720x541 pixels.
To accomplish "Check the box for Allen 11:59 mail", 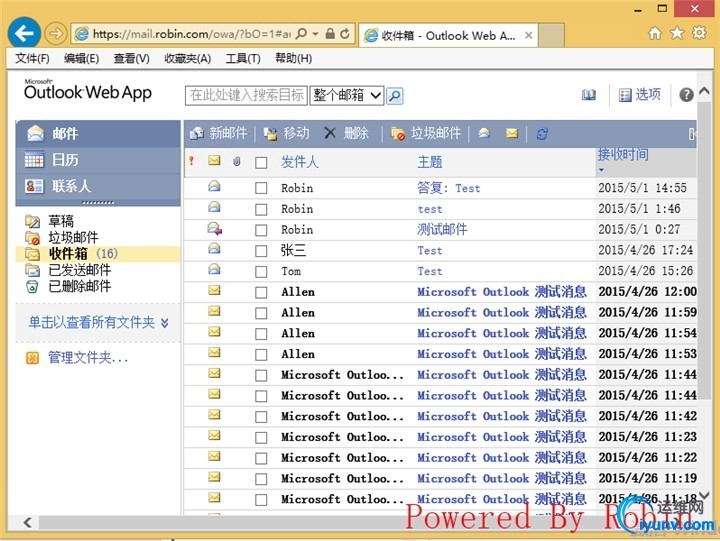I will tap(261, 313).
